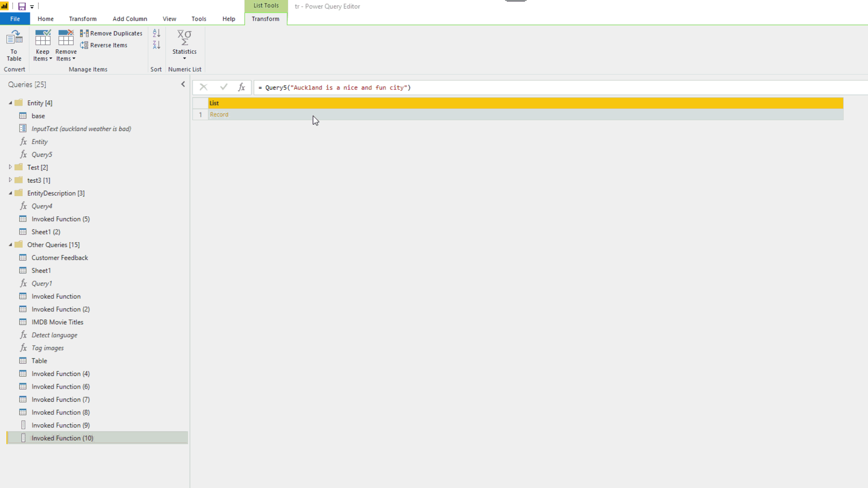This screenshot has height=488, width=868.
Task: Click the To Table convert icon
Action: pyautogui.click(x=14, y=45)
